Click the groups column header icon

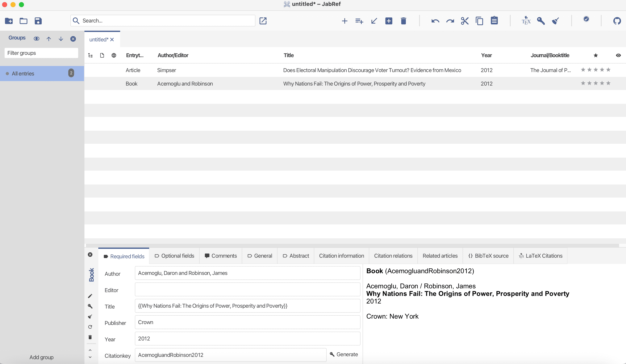tap(90, 55)
